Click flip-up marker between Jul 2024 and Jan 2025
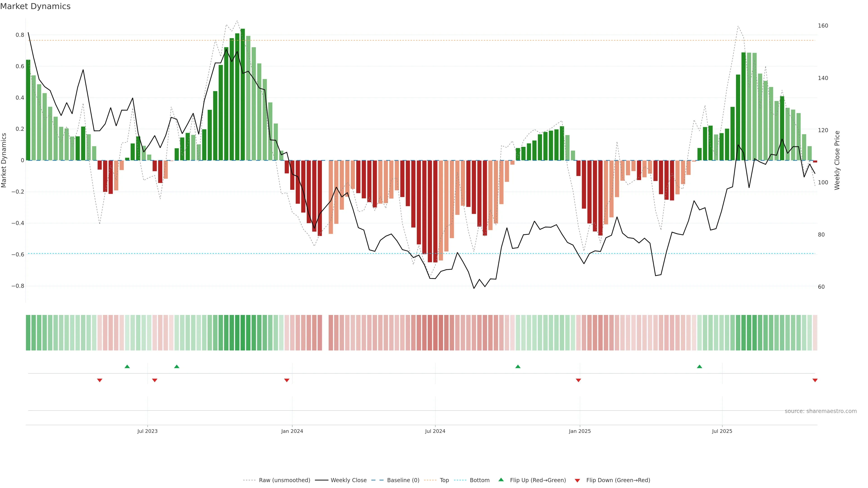The height and width of the screenshot is (488, 868). (518, 366)
